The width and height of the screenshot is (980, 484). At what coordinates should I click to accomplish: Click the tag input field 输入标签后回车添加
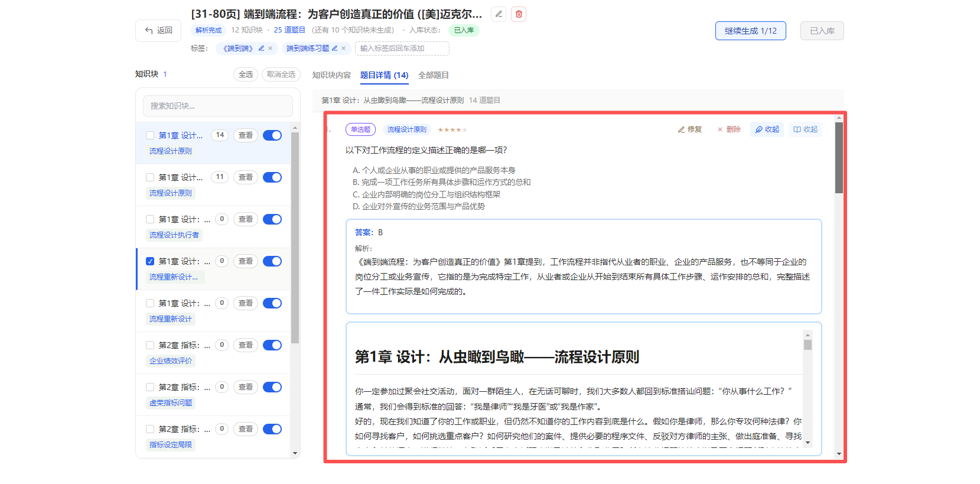tap(402, 48)
